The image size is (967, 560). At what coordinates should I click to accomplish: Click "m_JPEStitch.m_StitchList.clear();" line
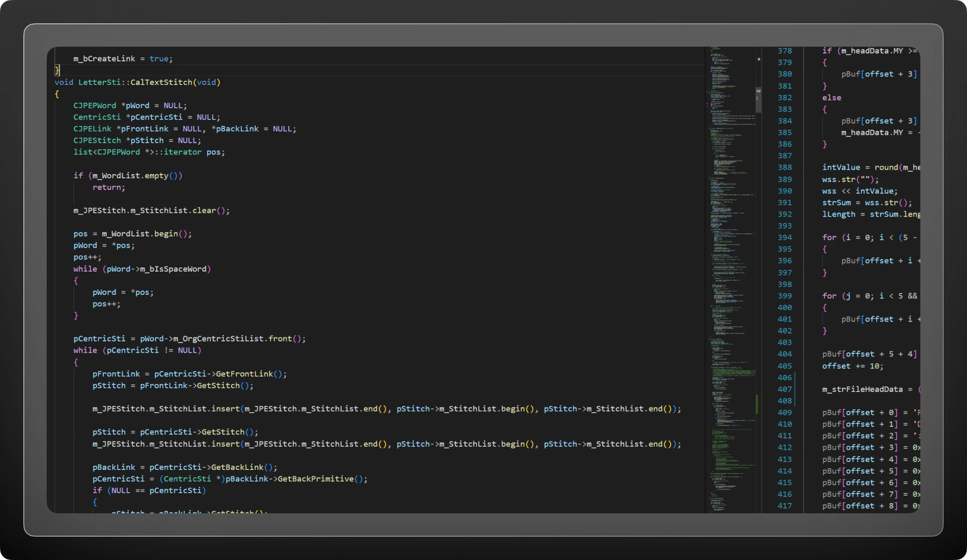pos(151,210)
